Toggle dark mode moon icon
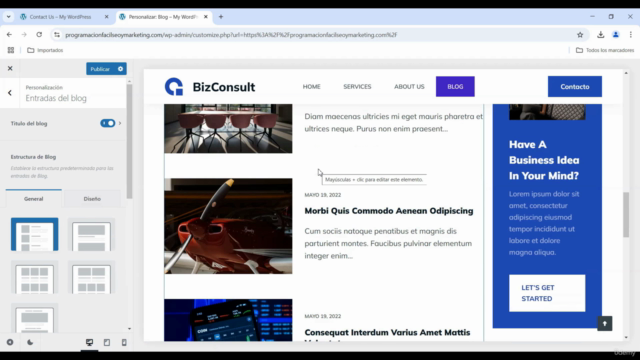640x360 pixels. tap(30, 342)
